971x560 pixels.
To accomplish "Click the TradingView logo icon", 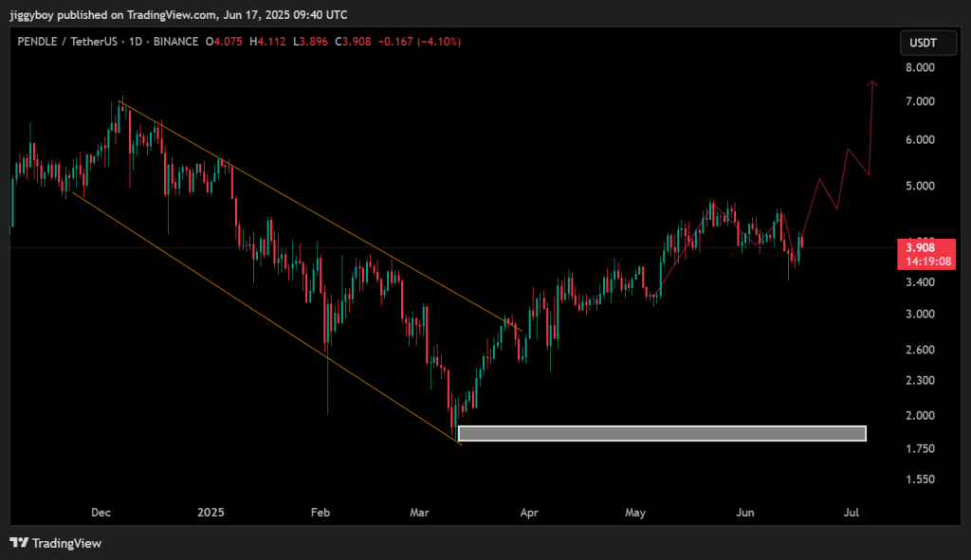I will 19,543.
